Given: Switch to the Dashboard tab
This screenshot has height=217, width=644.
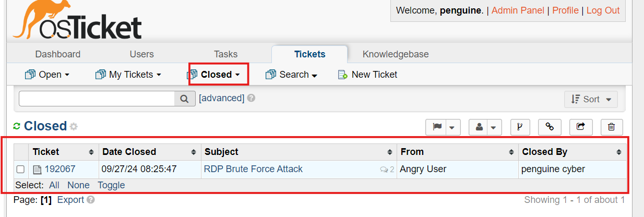Looking at the screenshot, I should [58, 54].
